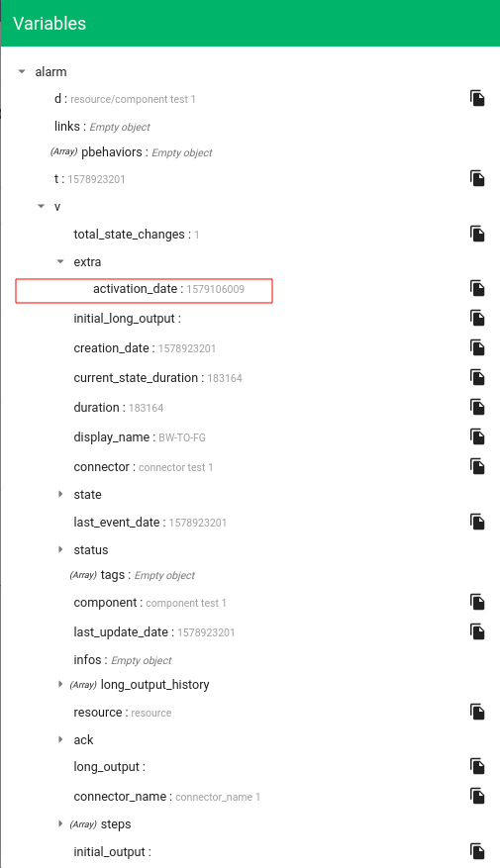Copy the activation_date value

(477, 288)
